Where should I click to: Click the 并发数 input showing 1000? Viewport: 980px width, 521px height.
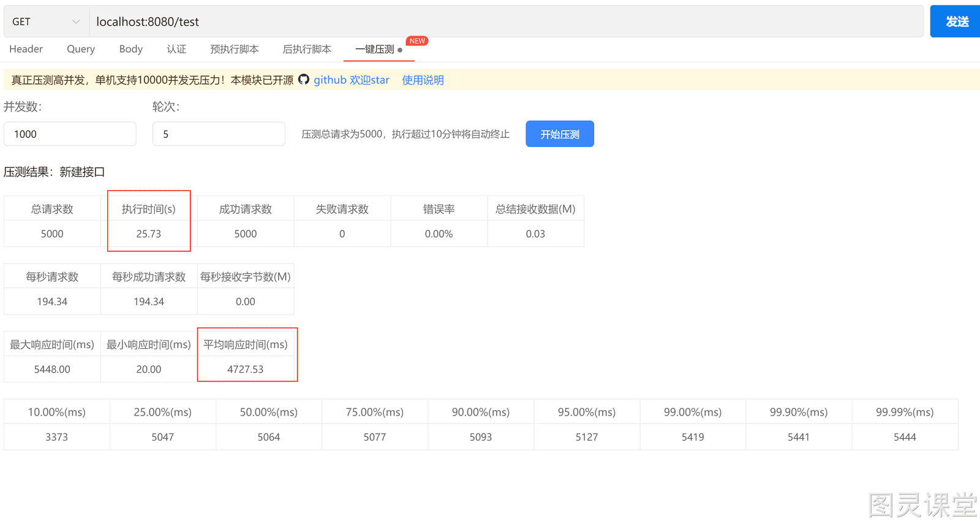click(70, 134)
